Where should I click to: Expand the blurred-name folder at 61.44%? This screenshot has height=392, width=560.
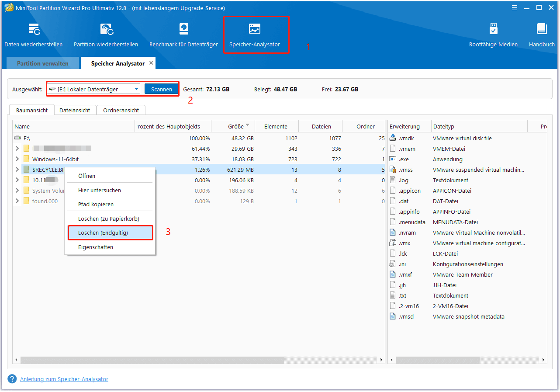tap(17, 149)
